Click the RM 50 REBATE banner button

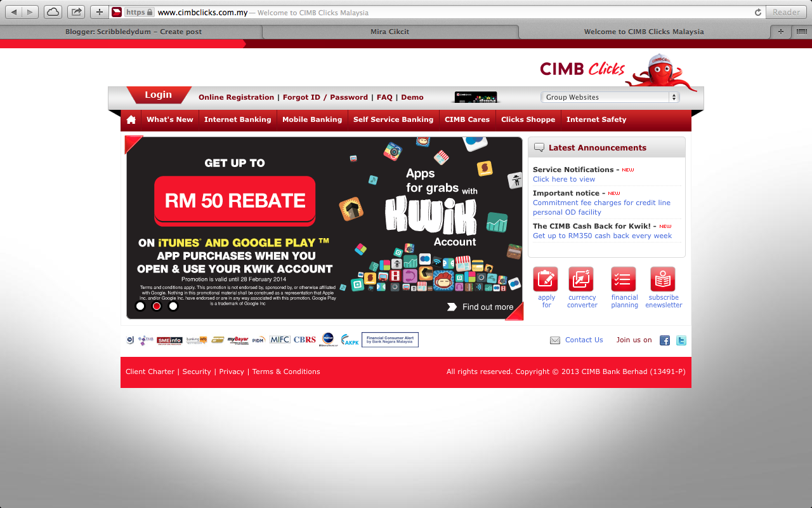[235, 201]
